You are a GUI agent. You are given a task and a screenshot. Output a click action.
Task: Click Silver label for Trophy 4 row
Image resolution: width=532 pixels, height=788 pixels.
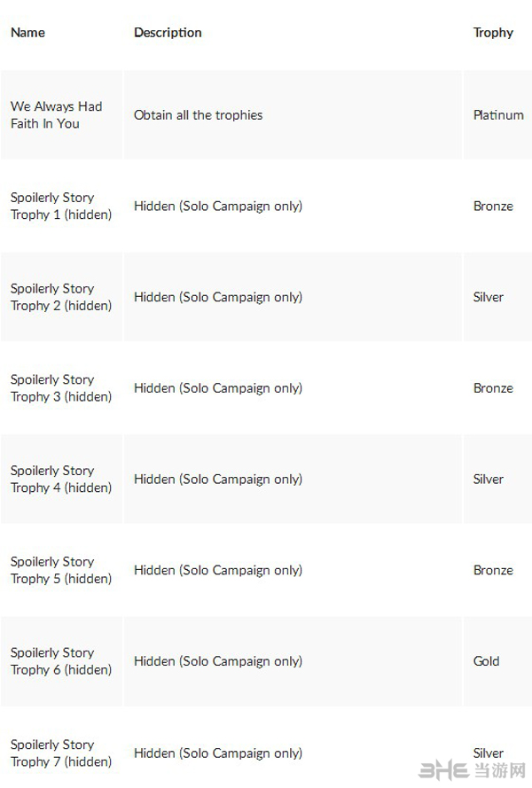point(489,479)
